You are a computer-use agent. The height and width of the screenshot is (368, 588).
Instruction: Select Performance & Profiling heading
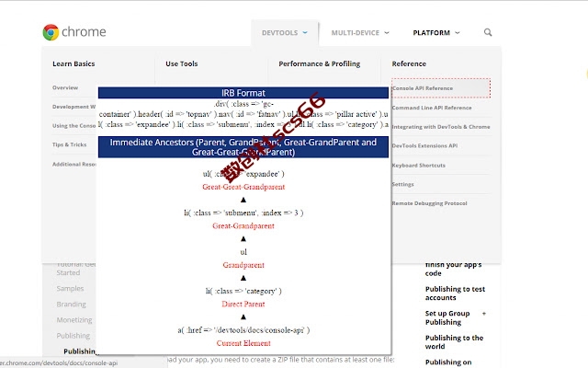click(x=319, y=63)
